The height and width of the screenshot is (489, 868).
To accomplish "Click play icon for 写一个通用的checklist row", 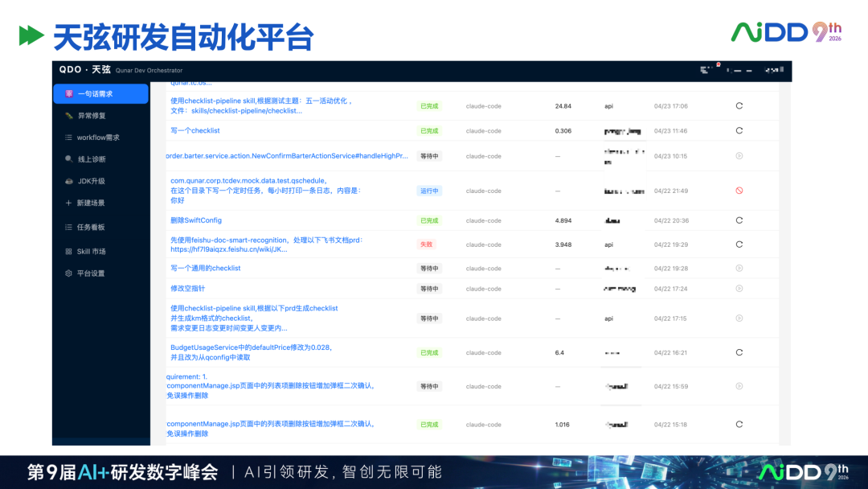I will pos(739,268).
